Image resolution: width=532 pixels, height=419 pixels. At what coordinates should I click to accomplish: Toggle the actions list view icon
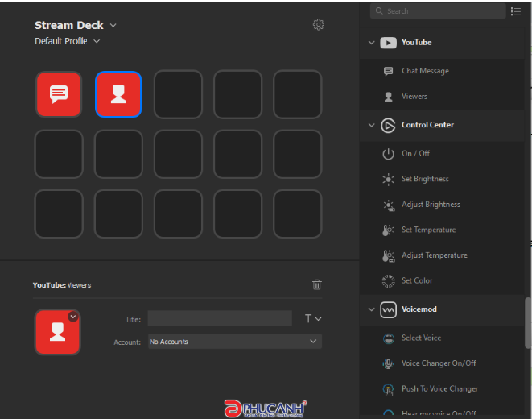pos(516,11)
